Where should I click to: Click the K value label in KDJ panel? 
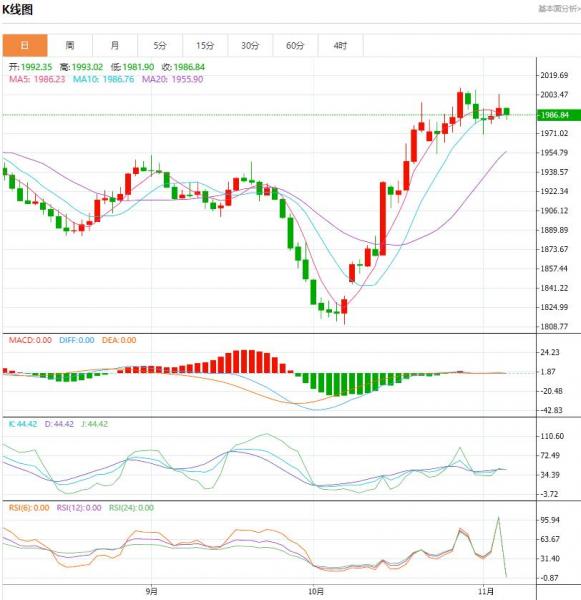(23, 424)
